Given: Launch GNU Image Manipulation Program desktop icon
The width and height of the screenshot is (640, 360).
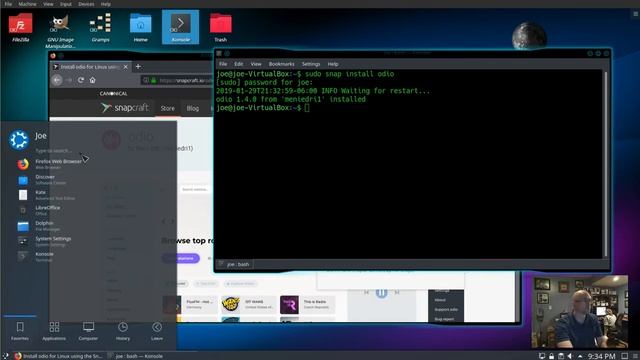Looking at the screenshot, I should click(60, 31).
